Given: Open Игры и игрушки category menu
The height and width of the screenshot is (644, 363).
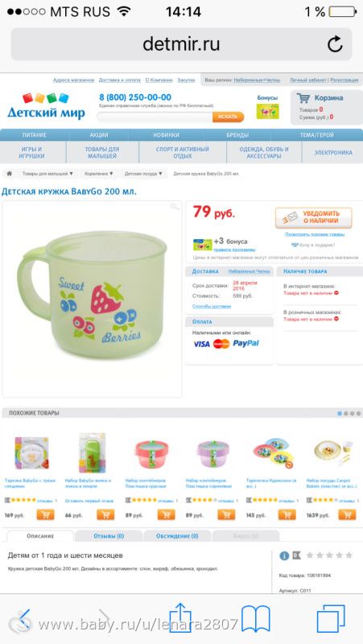Looking at the screenshot, I should (x=33, y=152).
